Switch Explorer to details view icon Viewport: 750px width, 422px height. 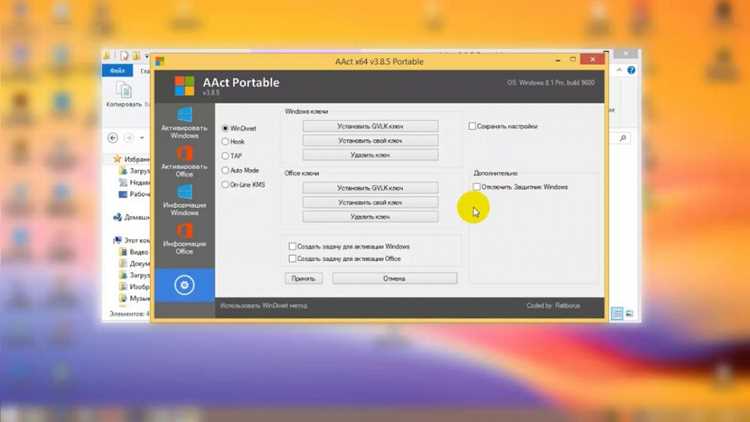pyautogui.click(x=617, y=313)
